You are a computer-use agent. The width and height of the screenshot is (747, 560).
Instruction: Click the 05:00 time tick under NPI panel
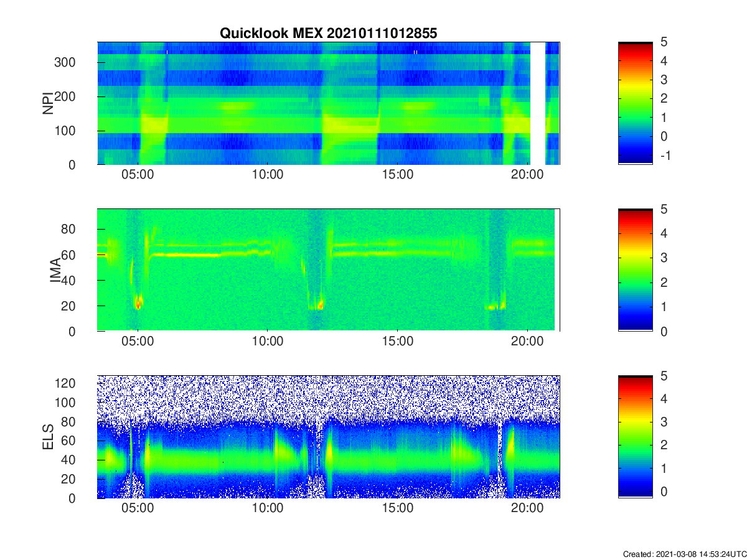click(x=138, y=175)
